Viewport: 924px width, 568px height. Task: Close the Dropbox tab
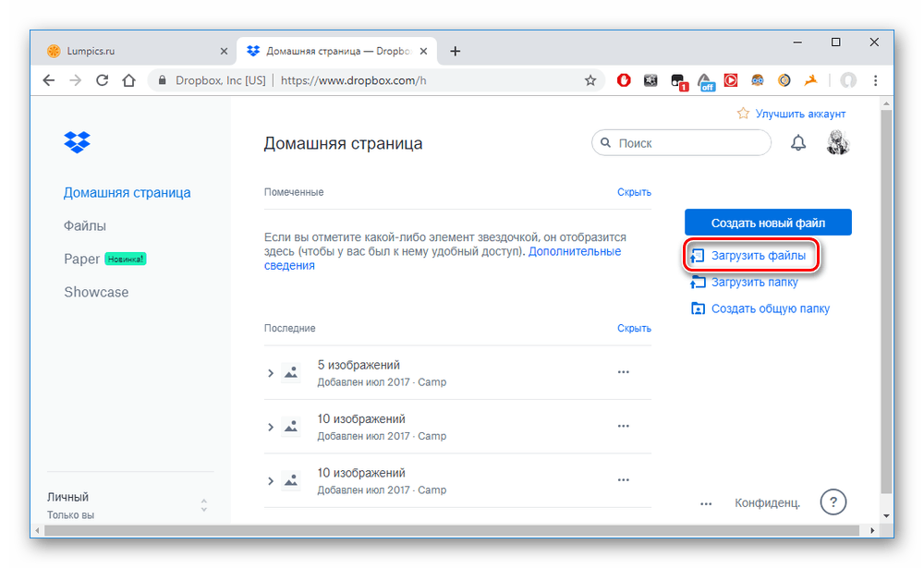pyautogui.click(x=423, y=52)
